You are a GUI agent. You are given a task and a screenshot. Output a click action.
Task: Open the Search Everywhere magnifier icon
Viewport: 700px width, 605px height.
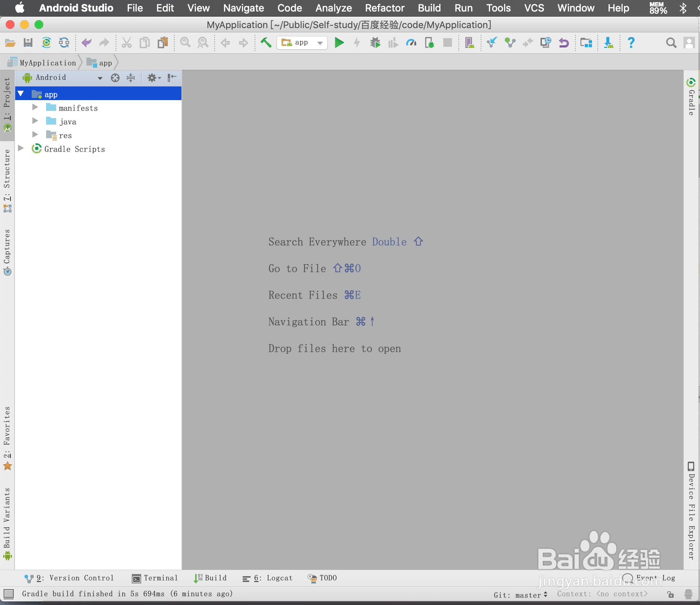pos(671,43)
